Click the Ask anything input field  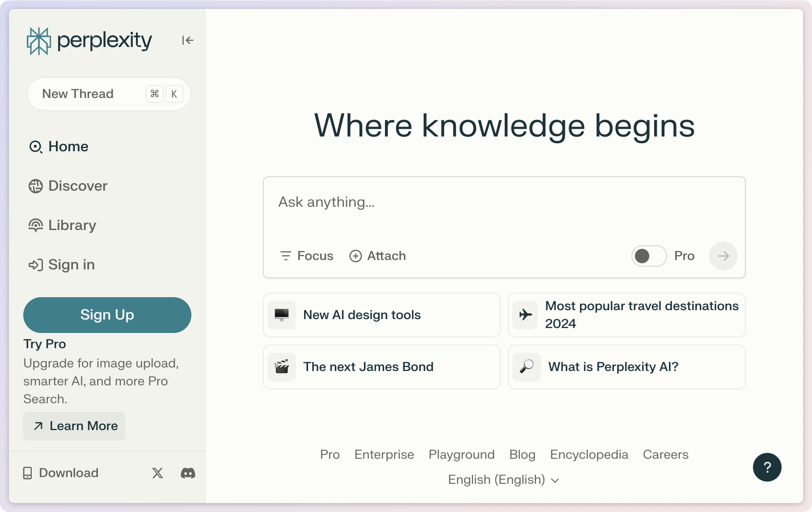point(503,210)
